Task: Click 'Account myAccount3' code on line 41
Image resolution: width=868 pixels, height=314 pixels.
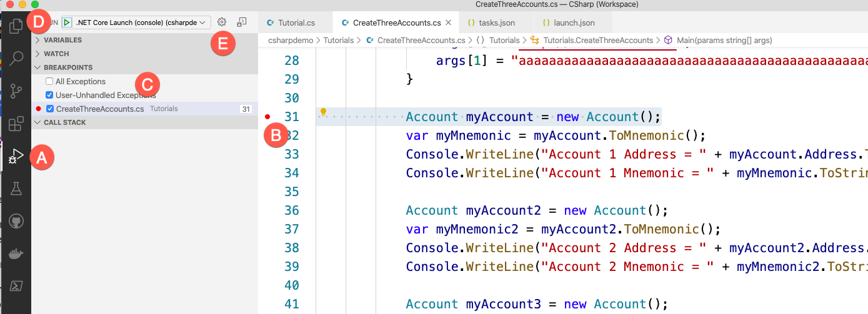Action: [x=475, y=304]
